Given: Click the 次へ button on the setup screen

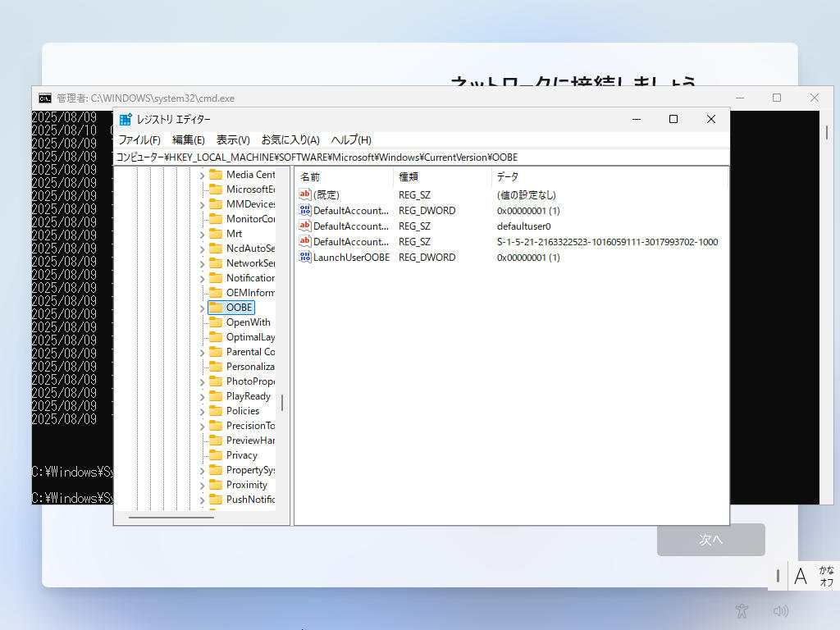Looking at the screenshot, I should tap(711, 540).
